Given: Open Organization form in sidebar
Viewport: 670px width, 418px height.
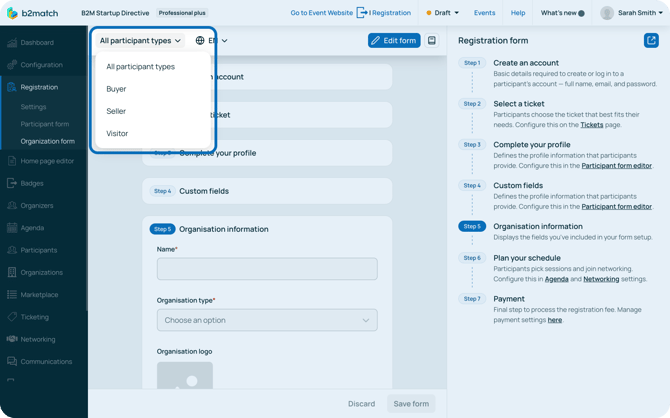Looking at the screenshot, I should (x=47, y=141).
